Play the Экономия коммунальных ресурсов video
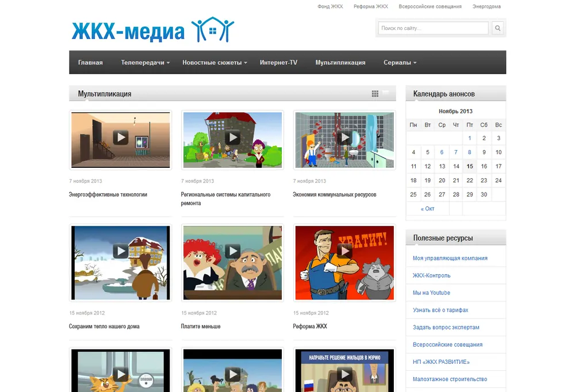Viewport: 575px width, 392px height. pos(344,138)
